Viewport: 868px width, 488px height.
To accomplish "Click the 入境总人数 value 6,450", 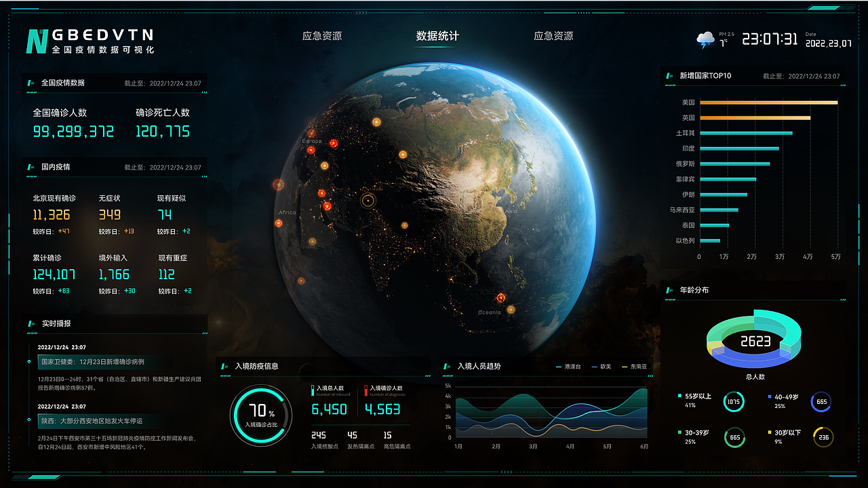I will (330, 409).
